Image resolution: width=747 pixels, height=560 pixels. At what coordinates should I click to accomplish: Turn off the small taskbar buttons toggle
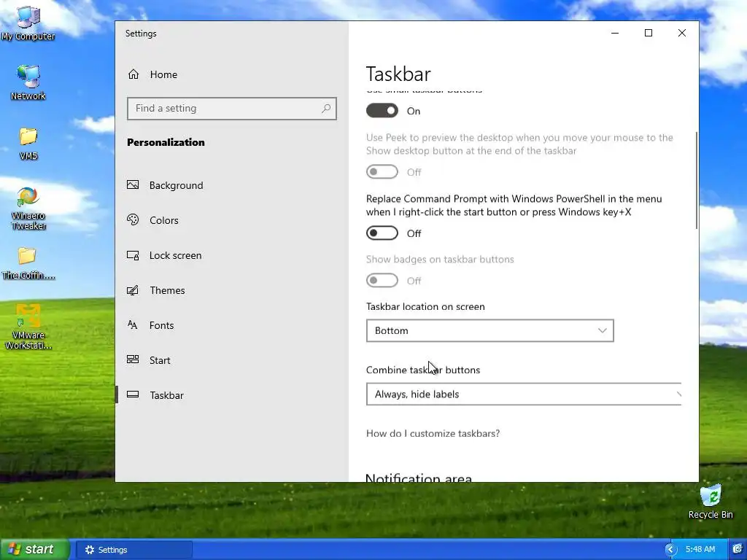(382, 111)
